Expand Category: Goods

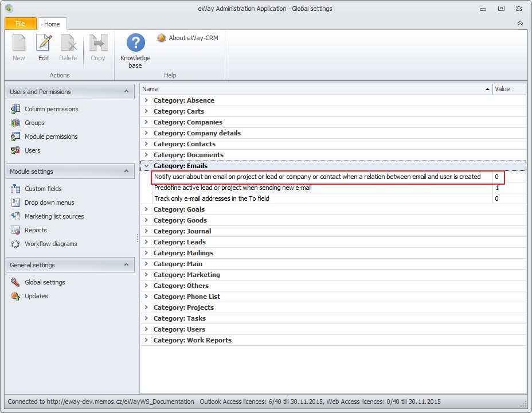click(x=146, y=220)
